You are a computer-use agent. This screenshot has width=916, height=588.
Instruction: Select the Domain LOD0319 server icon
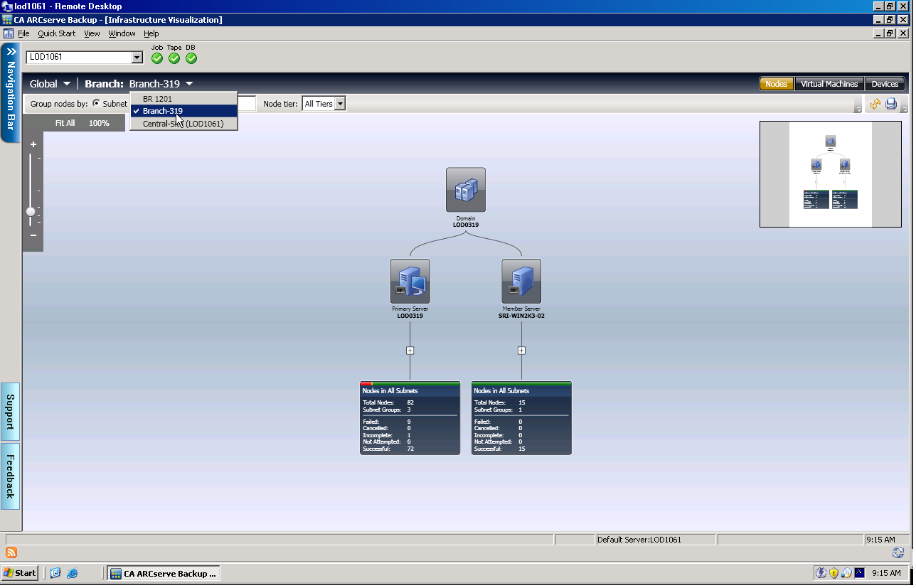point(465,189)
